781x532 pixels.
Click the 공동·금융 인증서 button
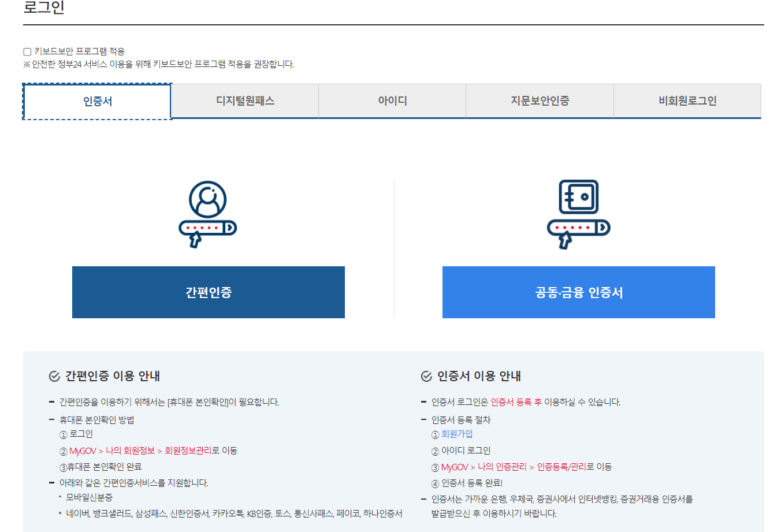tap(578, 292)
